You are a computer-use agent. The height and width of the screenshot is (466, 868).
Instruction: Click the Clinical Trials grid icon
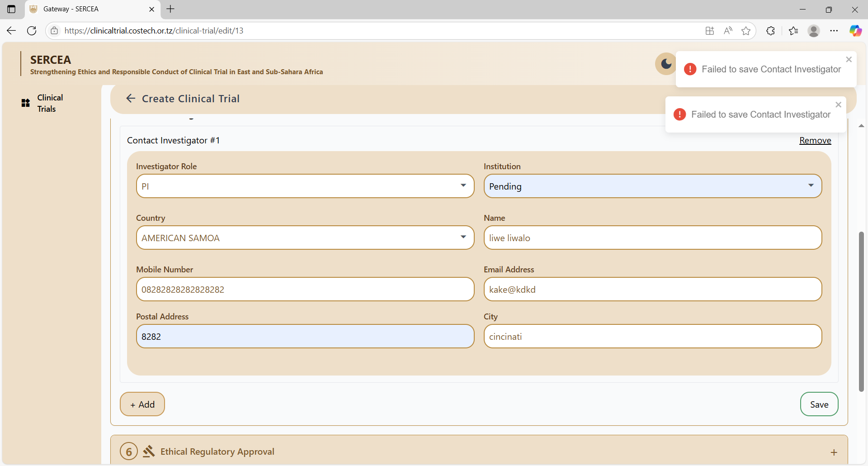point(26,103)
